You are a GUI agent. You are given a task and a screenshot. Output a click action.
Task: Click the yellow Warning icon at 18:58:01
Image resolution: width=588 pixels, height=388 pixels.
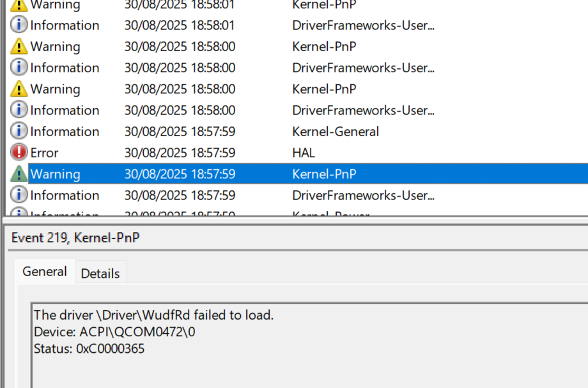pyautogui.click(x=17, y=6)
